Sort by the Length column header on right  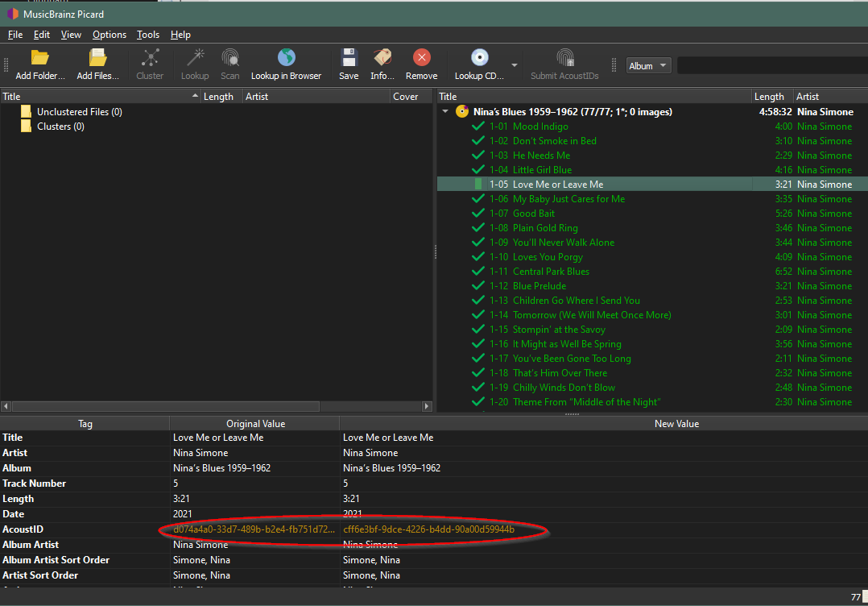click(x=770, y=97)
